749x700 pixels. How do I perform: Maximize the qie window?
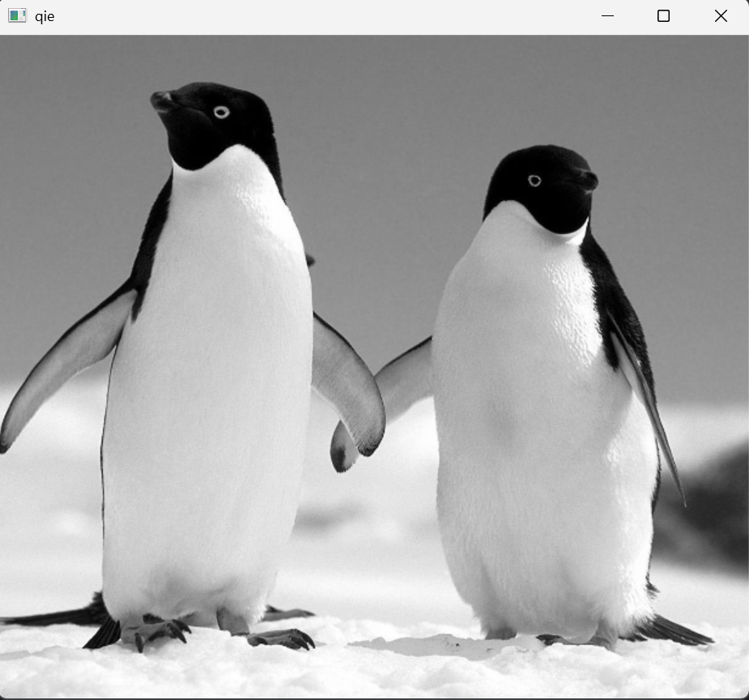click(663, 16)
